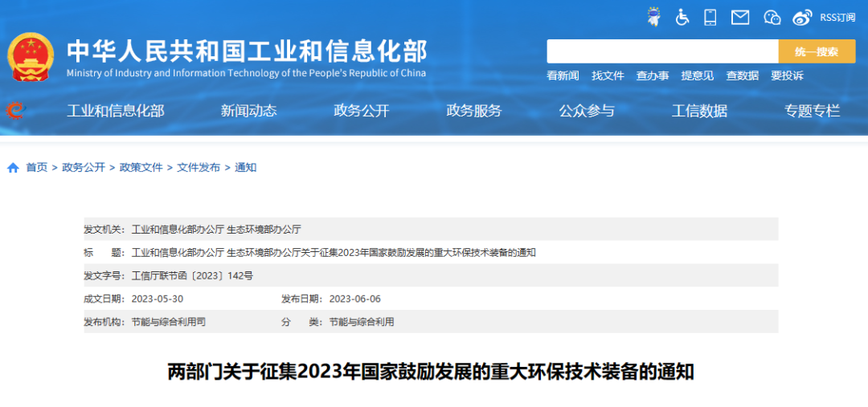Viewport: 868px width, 407px height.
Task: Click the robot assistant mascot icon
Action: [654, 17]
